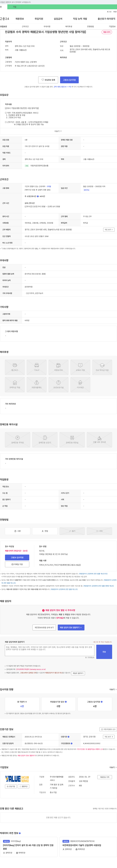
Task: Click the 통근버스 benefit icon
Action: 15,367
